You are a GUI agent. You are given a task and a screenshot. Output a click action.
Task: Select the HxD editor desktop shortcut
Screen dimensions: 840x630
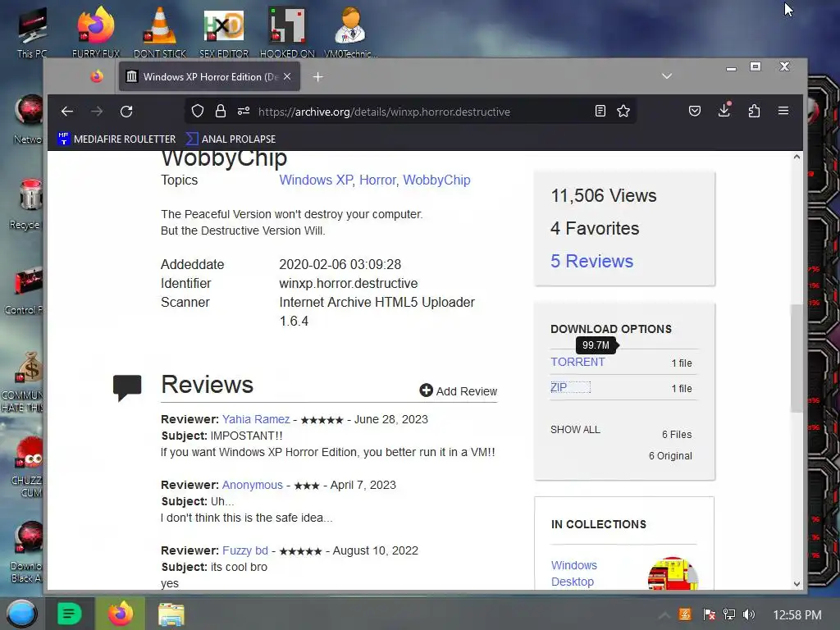pos(224,32)
